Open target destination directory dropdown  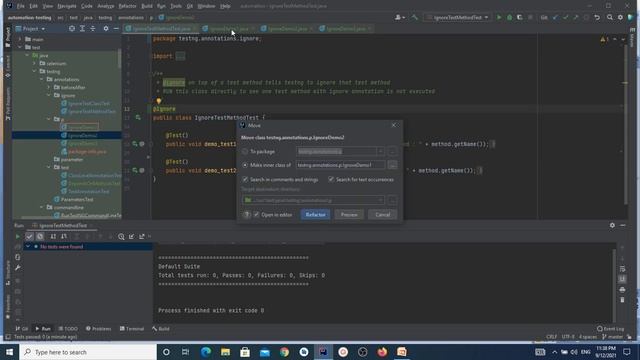tap(380, 200)
